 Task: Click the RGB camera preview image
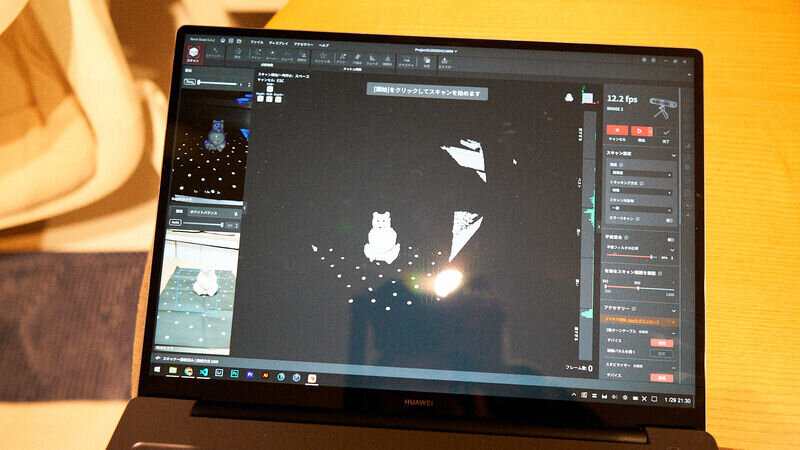point(199,291)
